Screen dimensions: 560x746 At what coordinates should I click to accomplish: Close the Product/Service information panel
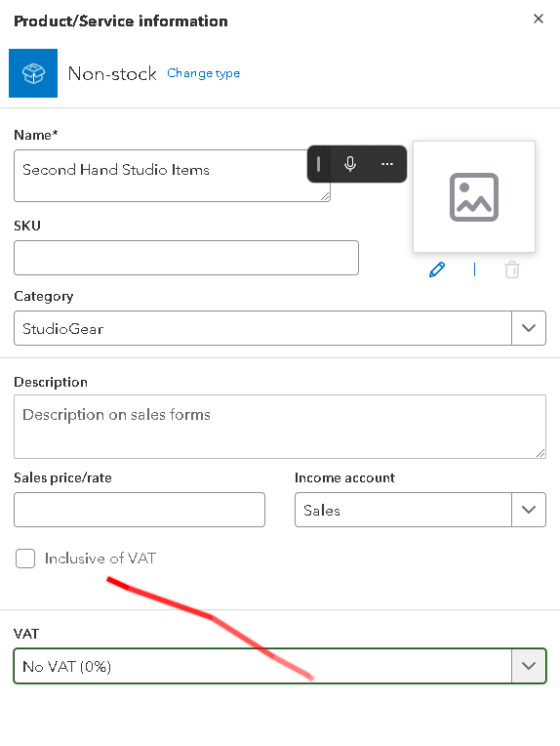click(539, 19)
